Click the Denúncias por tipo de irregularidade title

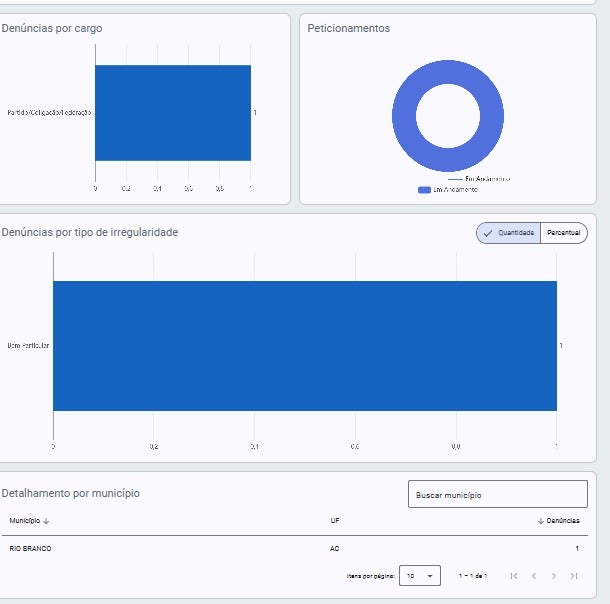(x=90, y=232)
